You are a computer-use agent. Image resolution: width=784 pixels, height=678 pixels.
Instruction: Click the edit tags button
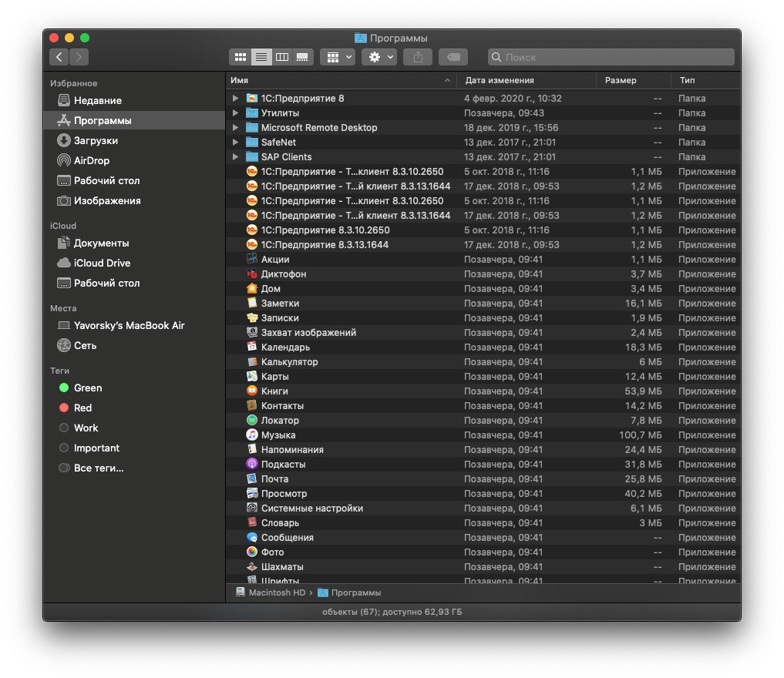(x=453, y=57)
